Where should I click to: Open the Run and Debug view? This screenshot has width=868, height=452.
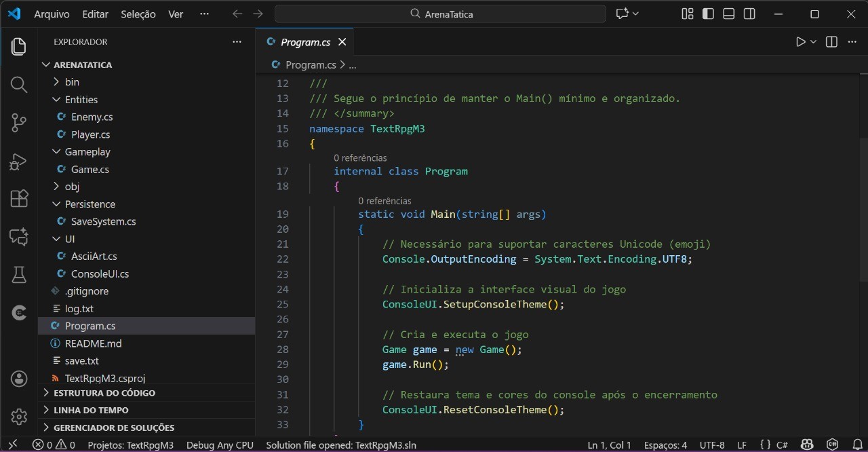[19, 162]
